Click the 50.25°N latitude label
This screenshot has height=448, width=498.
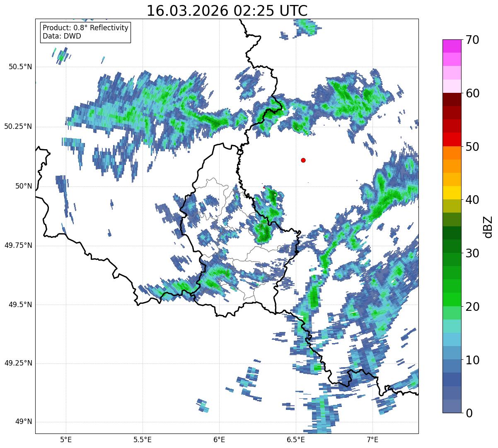coord(18,126)
